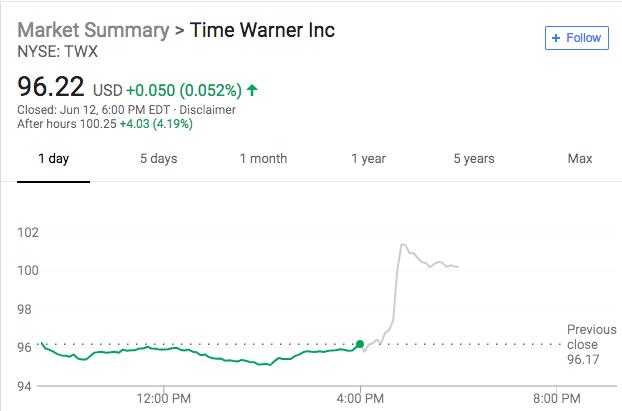Click the Follow button
Viewport: 622px width, 411px height.
pyautogui.click(x=577, y=38)
